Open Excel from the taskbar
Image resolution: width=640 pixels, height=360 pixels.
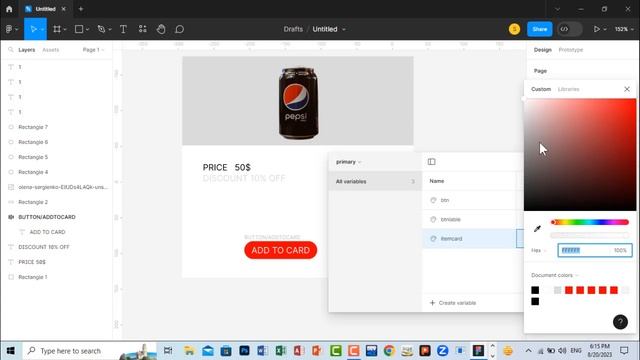280,350
